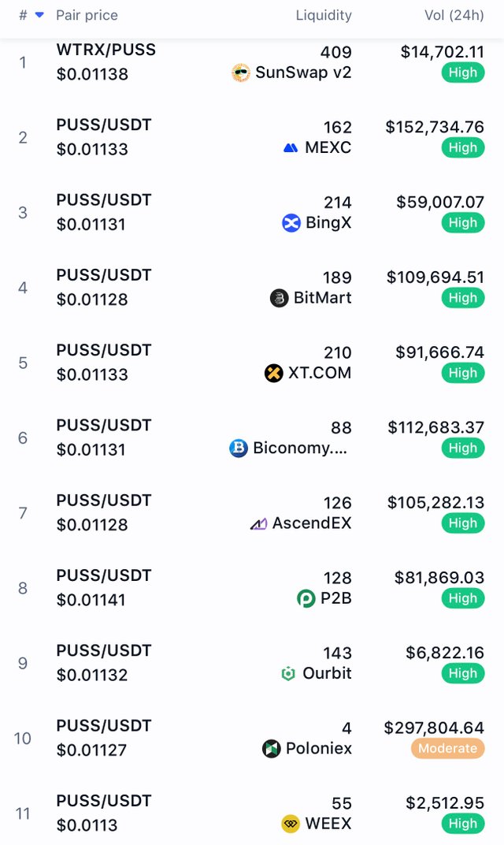Click the WEEX exchange icon
Image resolution: width=504 pixels, height=845 pixels.
click(x=291, y=824)
